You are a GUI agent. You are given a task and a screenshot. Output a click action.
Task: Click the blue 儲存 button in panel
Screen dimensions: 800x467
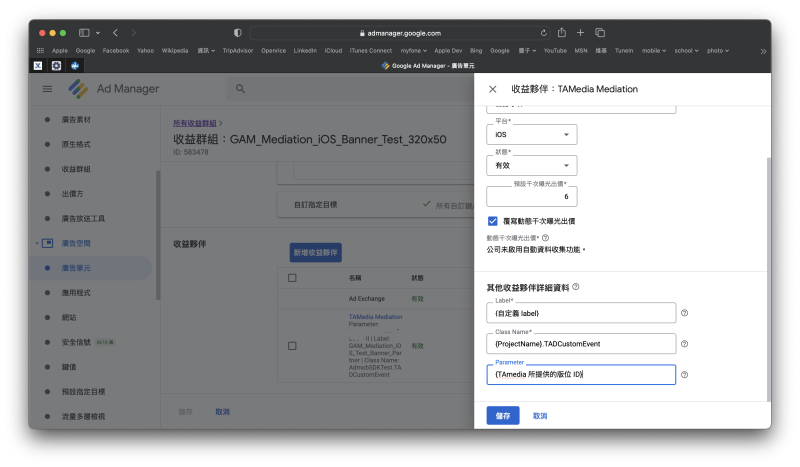click(503, 416)
